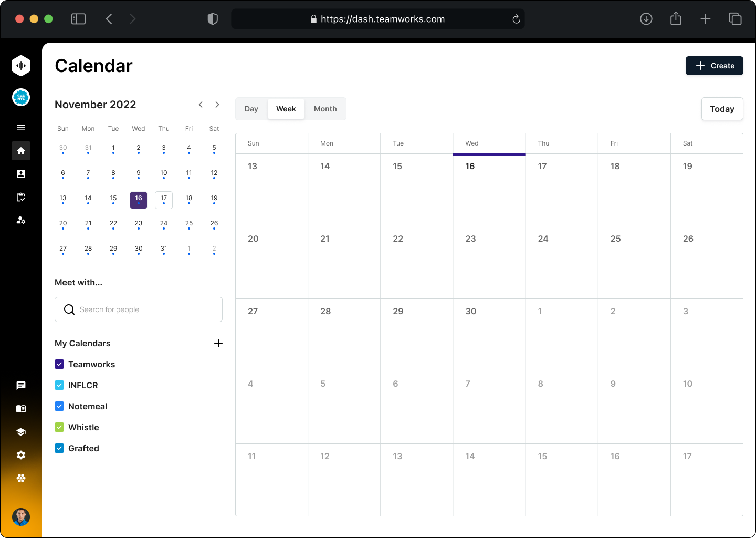Jump to Today in the calendar
The width and height of the screenshot is (756, 538).
click(x=722, y=109)
